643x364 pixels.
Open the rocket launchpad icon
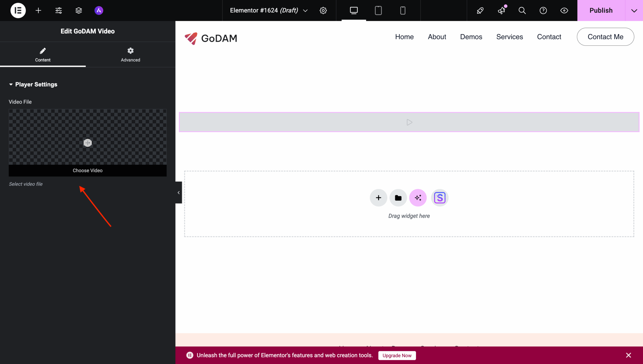(480, 11)
